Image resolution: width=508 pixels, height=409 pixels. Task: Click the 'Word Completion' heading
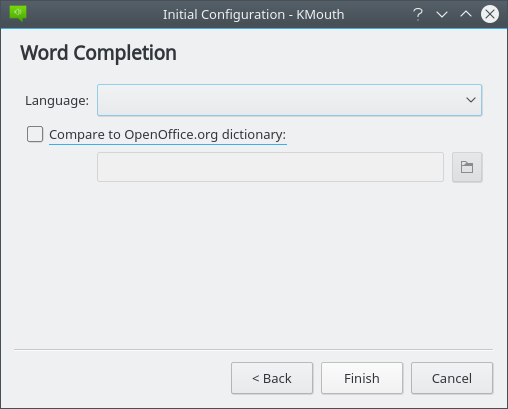(x=98, y=53)
